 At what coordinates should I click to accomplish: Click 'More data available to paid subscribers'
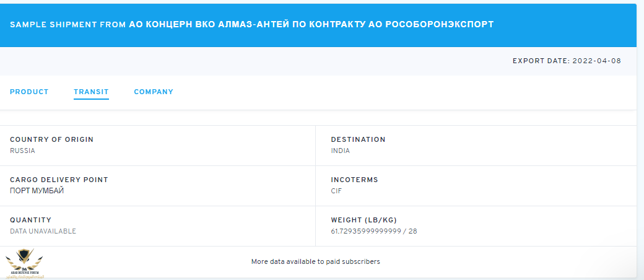315,261
